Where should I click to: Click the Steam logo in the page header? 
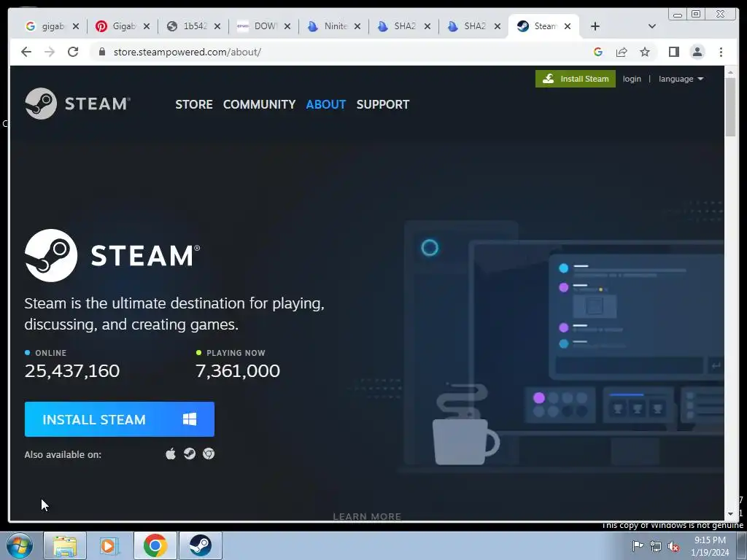[x=77, y=104]
